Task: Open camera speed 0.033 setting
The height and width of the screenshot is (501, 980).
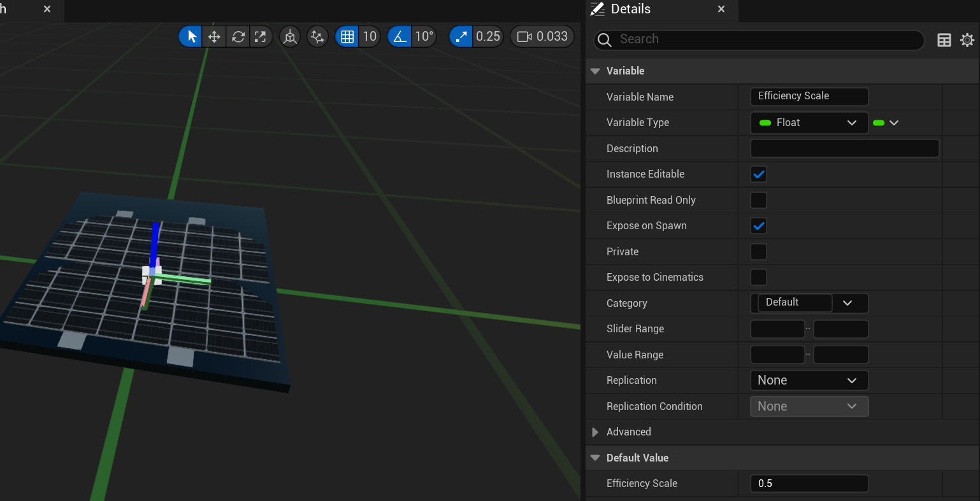Action: (x=542, y=37)
